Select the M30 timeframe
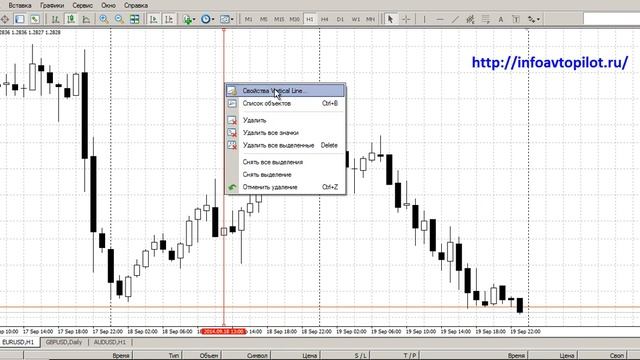This screenshot has height=360, width=640. [x=294, y=19]
